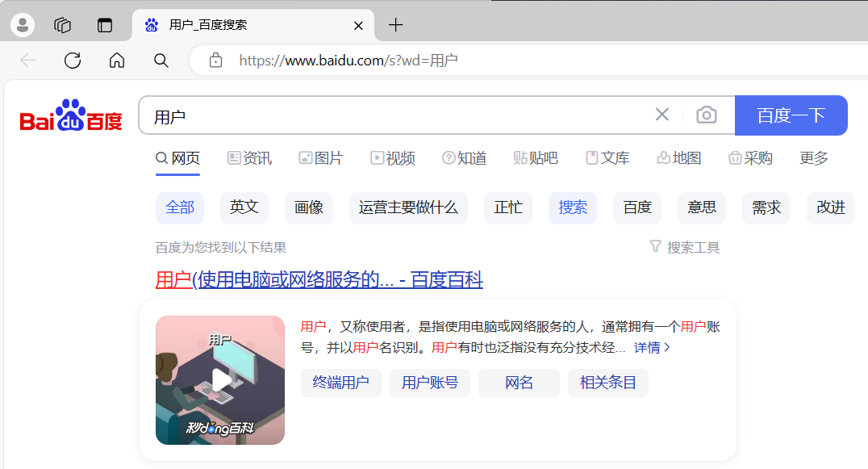This screenshot has height=469, width=868.
Task: Select the 运营主要做什么 filter chip
Action: tap(408, 207)
